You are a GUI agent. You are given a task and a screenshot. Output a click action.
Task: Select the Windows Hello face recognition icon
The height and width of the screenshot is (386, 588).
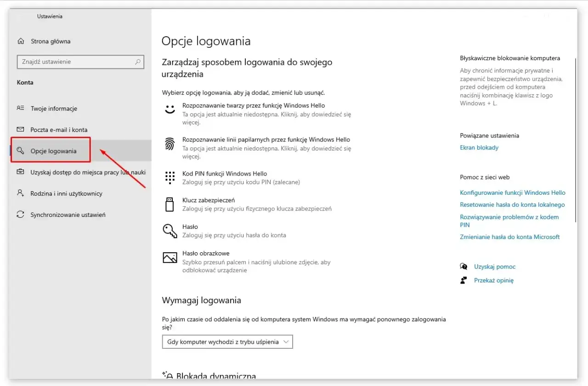170,109
